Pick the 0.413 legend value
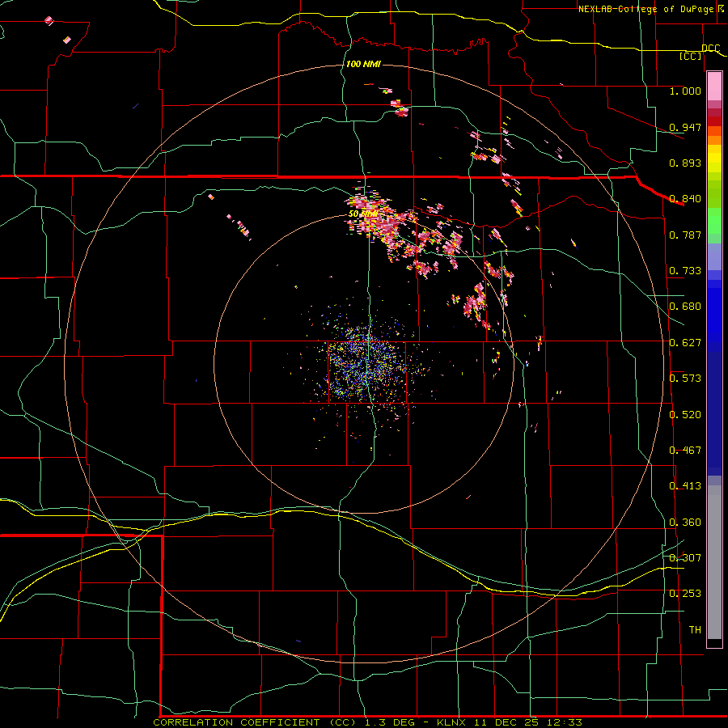Screen dimensions: 728x728 pos(685,486)
